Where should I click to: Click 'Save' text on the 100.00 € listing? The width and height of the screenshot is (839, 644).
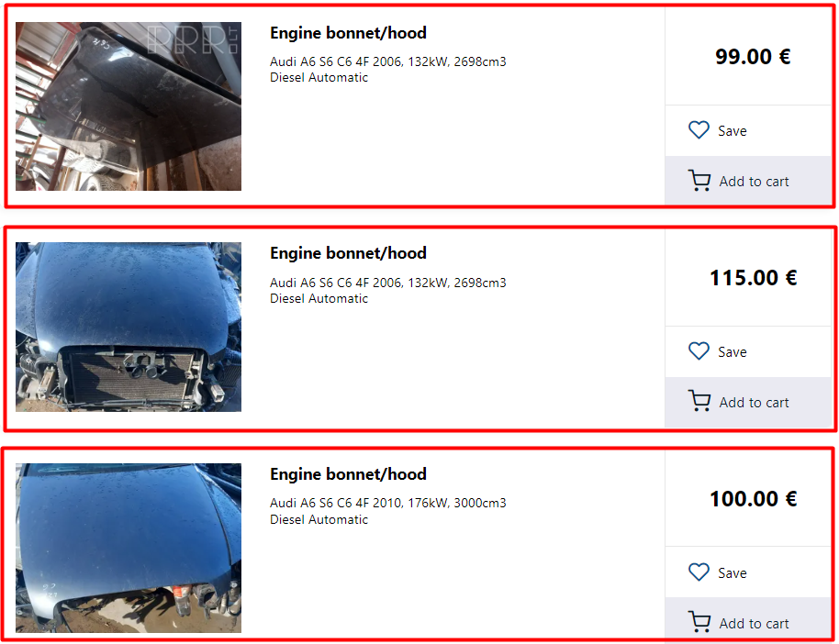pyautogui.click(x=733, y=573)
